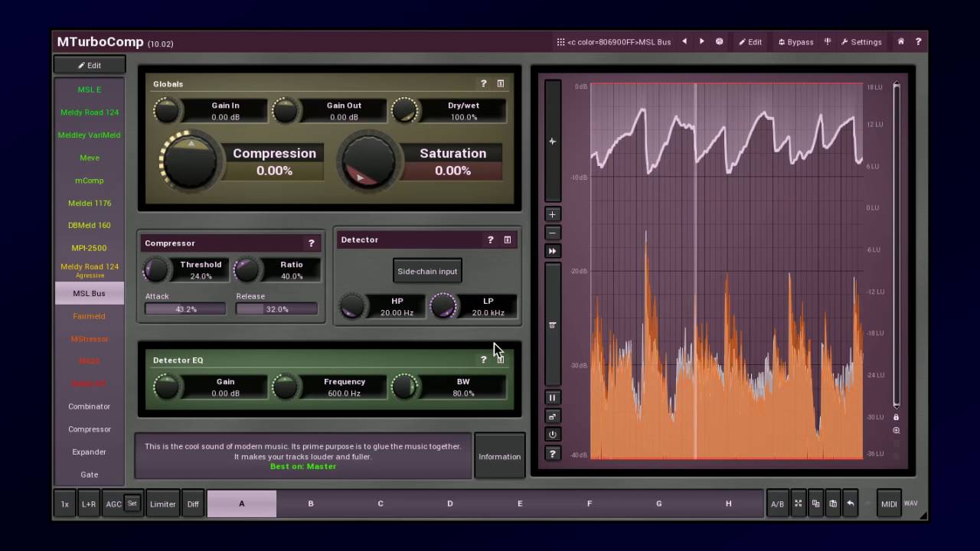Image resolution: width=980 pixels, height=551 pixels.
Task: Go to previous preset arrow
Action: [x=684, y=41]
